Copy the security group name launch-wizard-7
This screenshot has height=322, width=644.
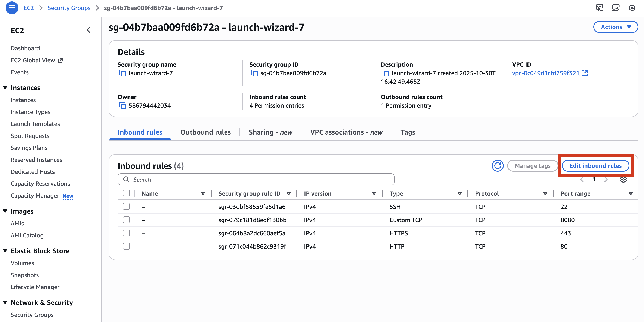coord(123,73)
